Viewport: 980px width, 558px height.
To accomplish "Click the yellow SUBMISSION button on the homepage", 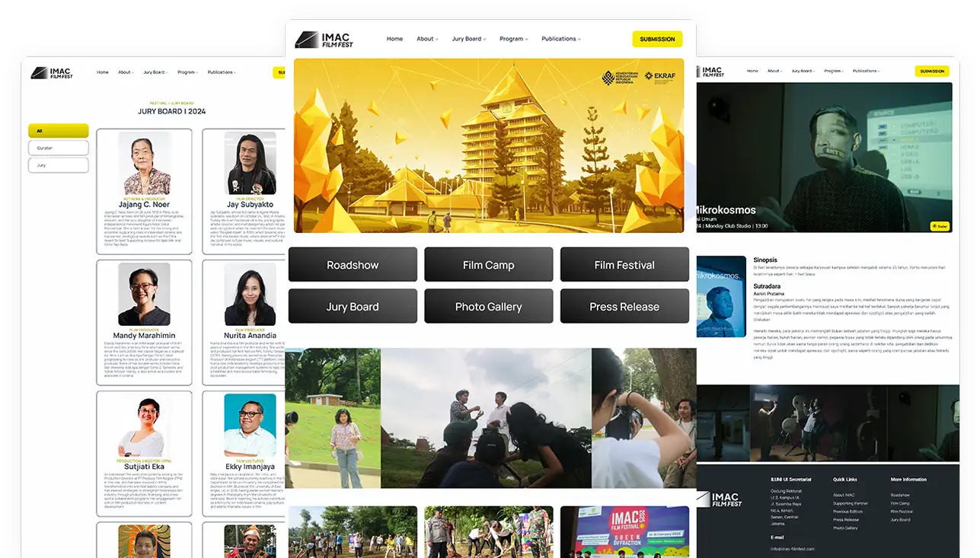I will click(x=657, y=39).
